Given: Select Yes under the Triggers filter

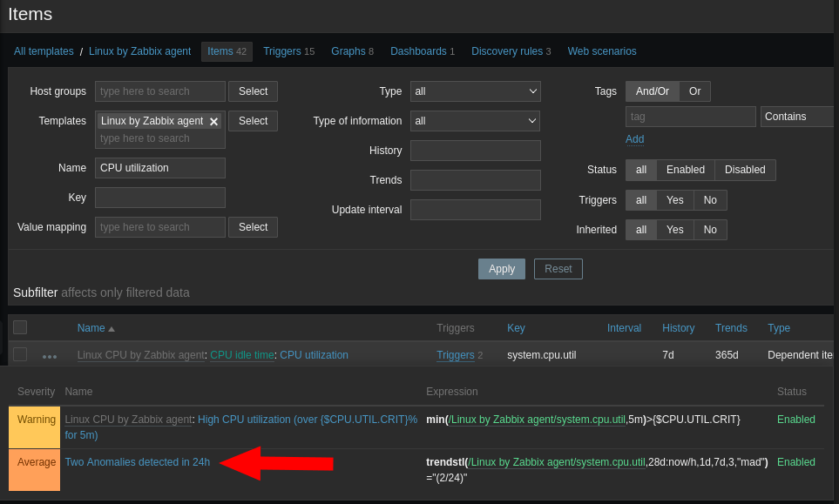Looking at the screenshot, I should pos(674,199).
